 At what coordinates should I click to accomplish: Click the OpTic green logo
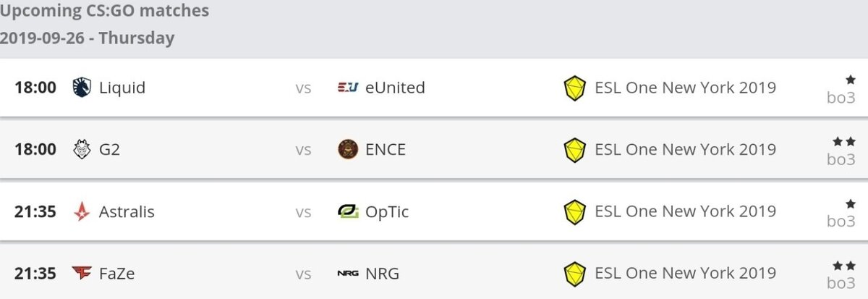(348, 212)
